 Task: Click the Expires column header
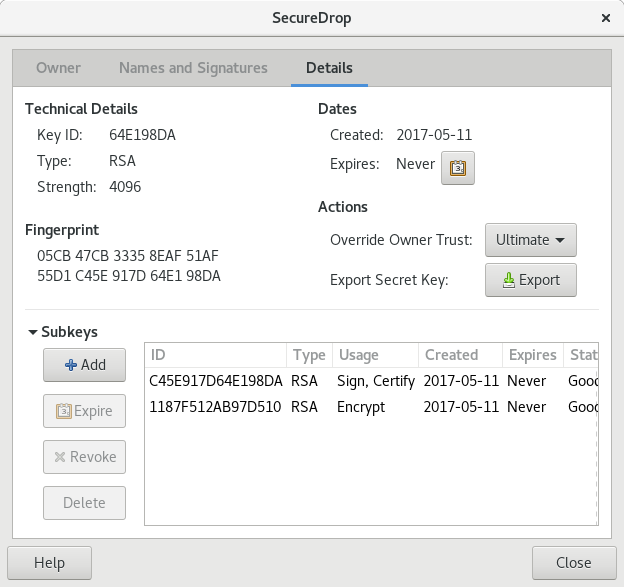coord(532,355)
